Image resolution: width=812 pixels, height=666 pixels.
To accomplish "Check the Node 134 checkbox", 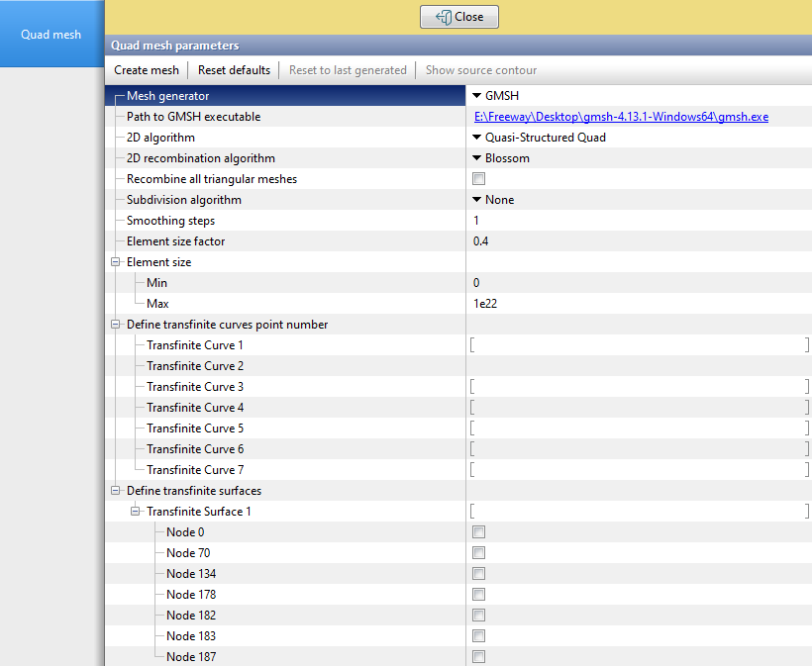I will (x=479, y=574).
